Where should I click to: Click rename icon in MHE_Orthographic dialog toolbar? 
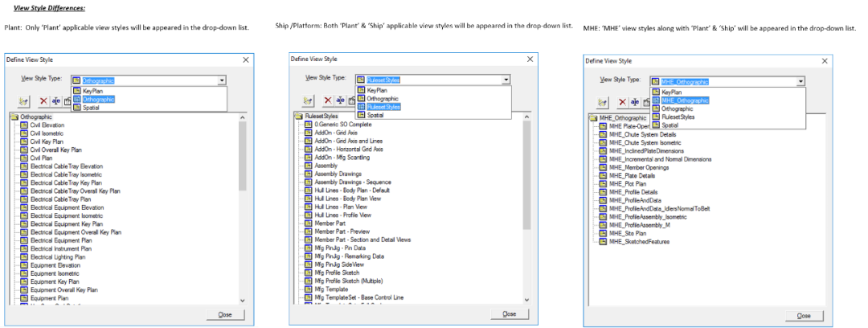[635, 103]
